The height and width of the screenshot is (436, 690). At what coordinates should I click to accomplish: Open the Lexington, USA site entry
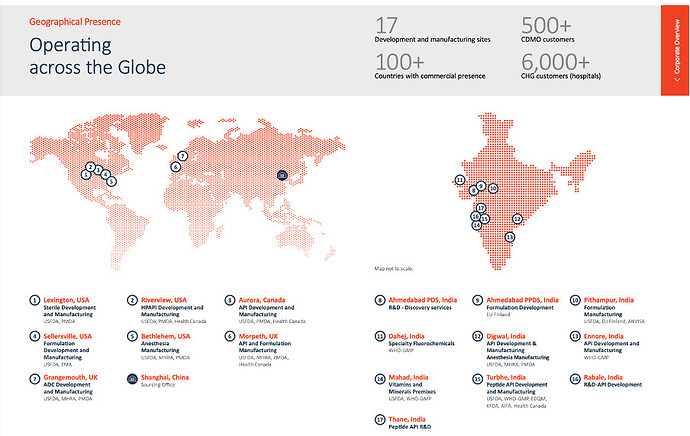coord(66,300)
